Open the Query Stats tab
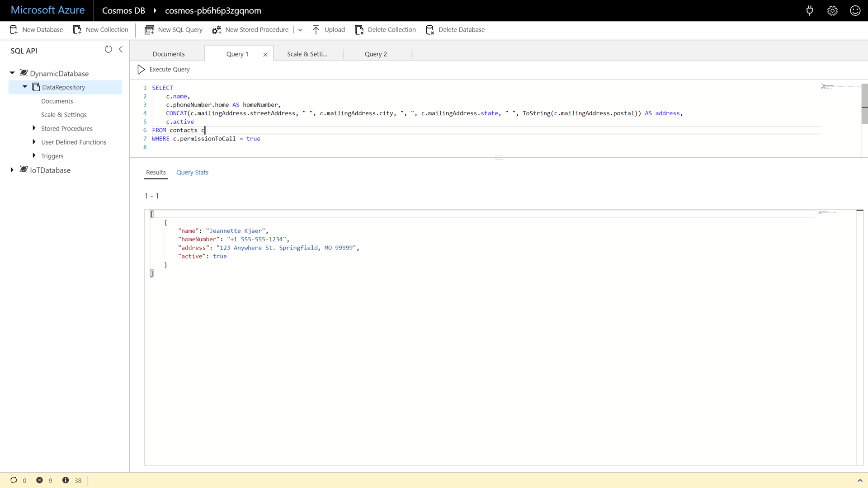The height and width of the screenshot is (488, 868). point(192,173)
